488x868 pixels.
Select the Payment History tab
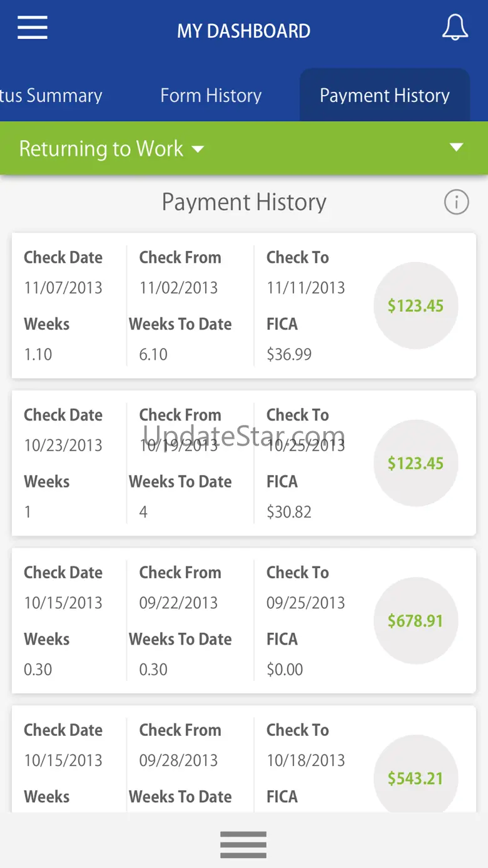[x=385, y=95]
